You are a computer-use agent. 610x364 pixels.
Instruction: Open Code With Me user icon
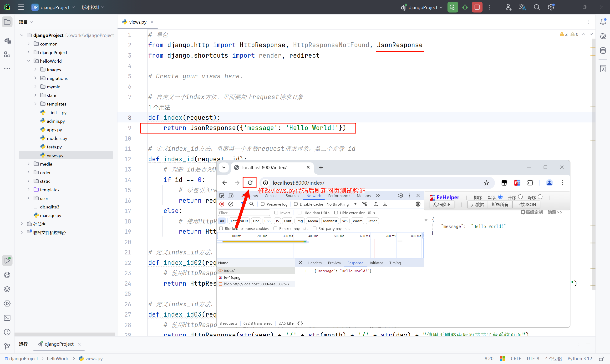coord(508,7)
